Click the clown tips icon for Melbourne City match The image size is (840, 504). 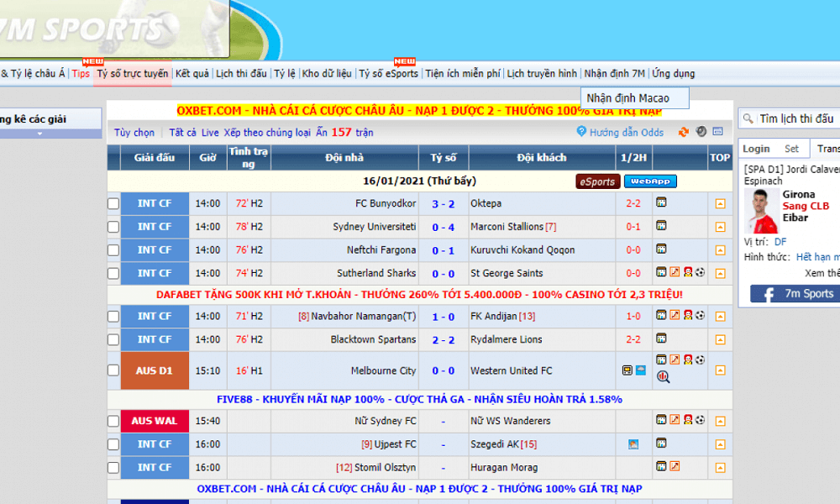688,360
